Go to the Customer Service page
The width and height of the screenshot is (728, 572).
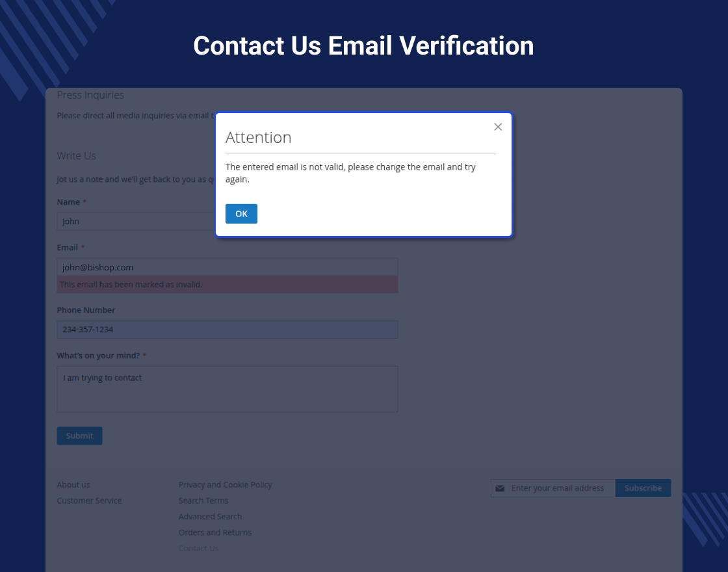[89, 500]
